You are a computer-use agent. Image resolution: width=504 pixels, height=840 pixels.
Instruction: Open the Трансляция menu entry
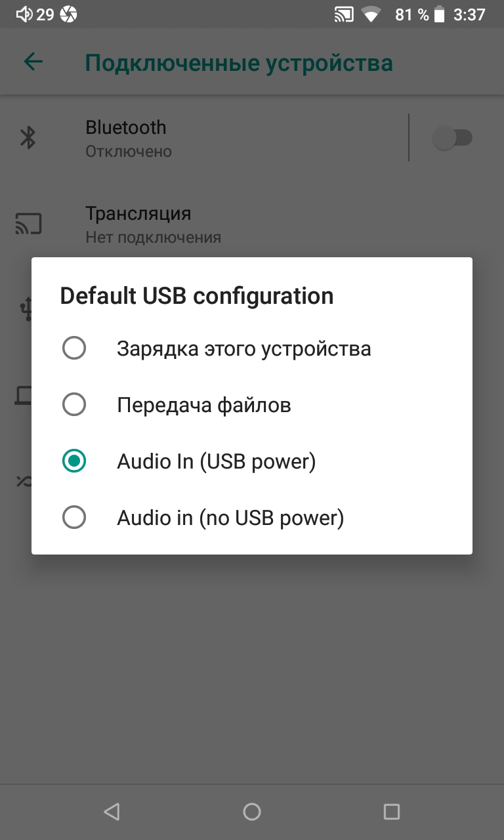(252, 224)
